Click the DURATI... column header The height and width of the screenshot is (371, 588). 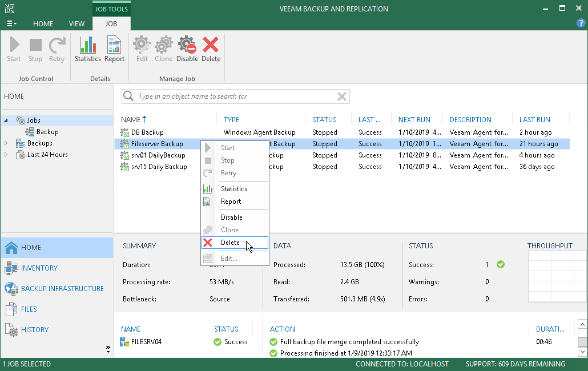pyautogui.click(x=550, y=329)
